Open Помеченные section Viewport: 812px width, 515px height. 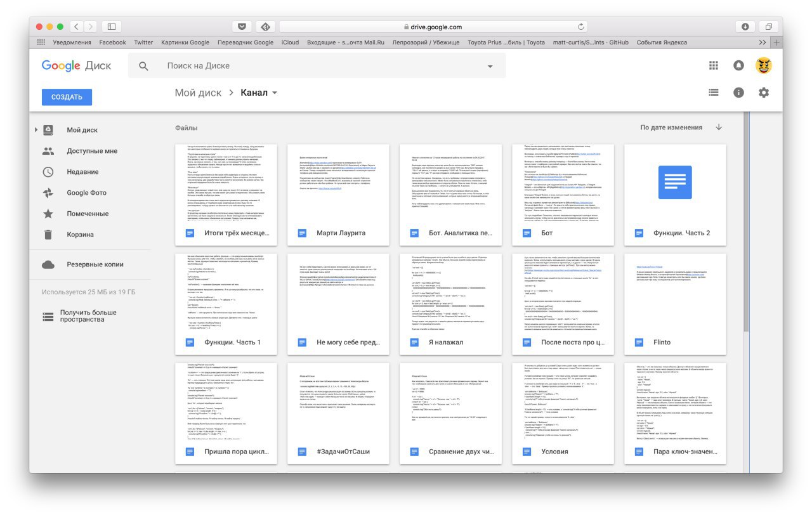click(88, 214)
